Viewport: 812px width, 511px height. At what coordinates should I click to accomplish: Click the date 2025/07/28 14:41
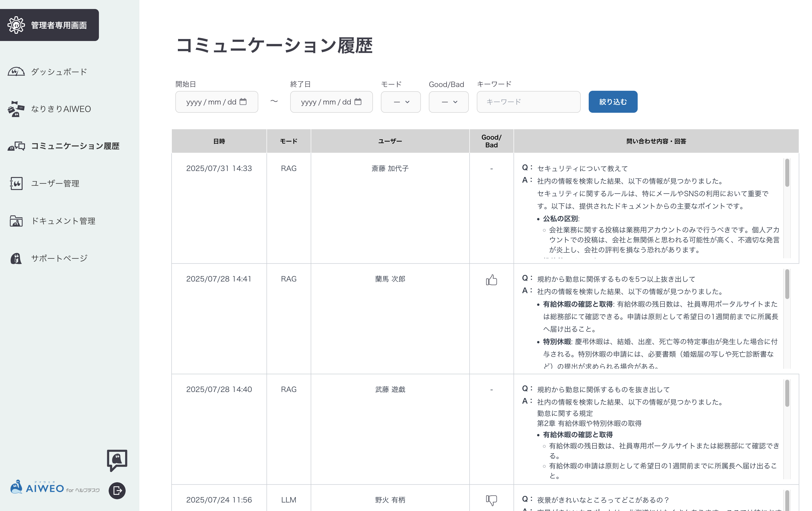pyautogui.click(x=219, y=279)
